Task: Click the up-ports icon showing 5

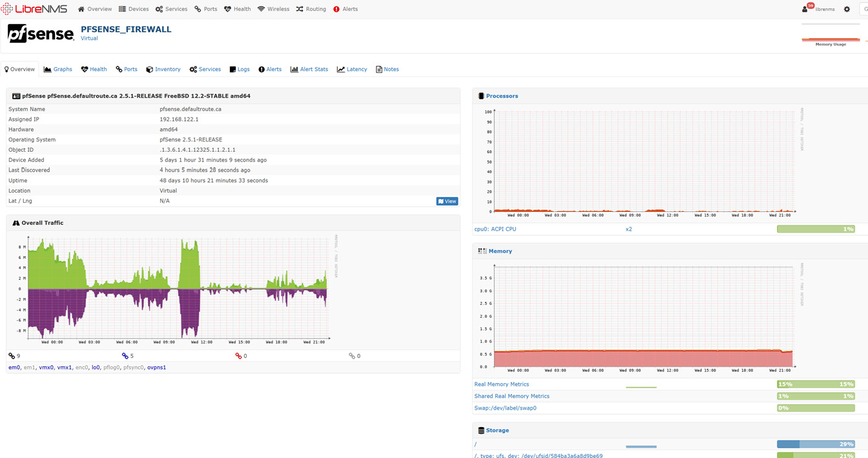Action: (x=125, y=356)
